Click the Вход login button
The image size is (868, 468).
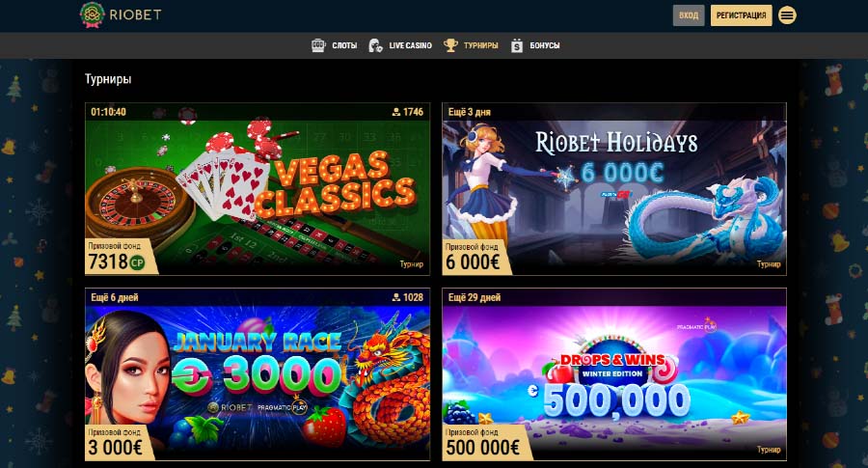click(x=689, y=15)
